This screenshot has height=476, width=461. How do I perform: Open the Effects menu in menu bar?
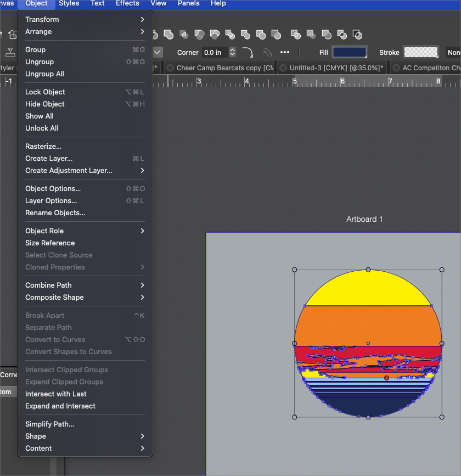[127, 3]
